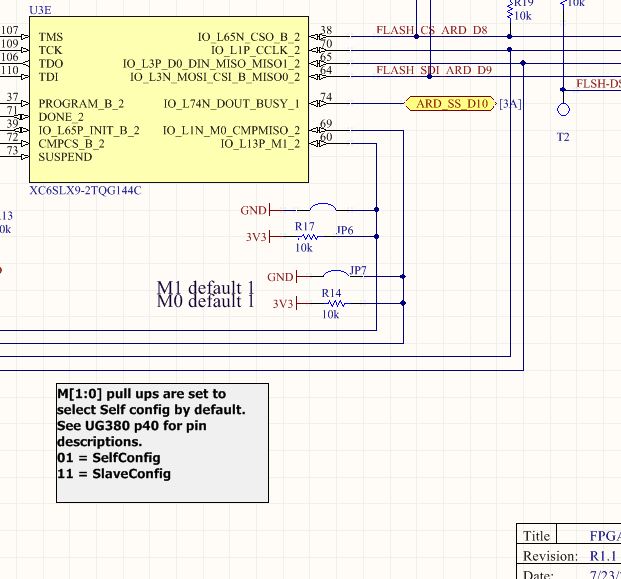
Task: Select resistor R14 symbol
Action: 331,303
